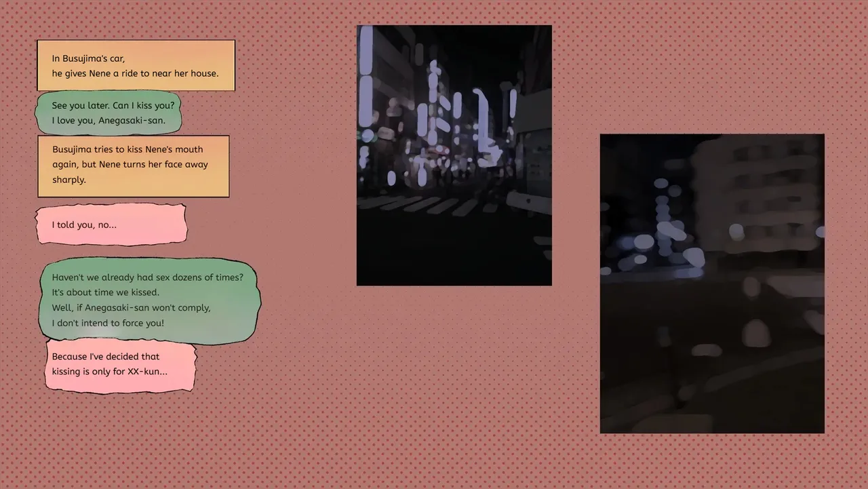
Task: Open the neon street crosswalk image
Action: pos(454,155)
